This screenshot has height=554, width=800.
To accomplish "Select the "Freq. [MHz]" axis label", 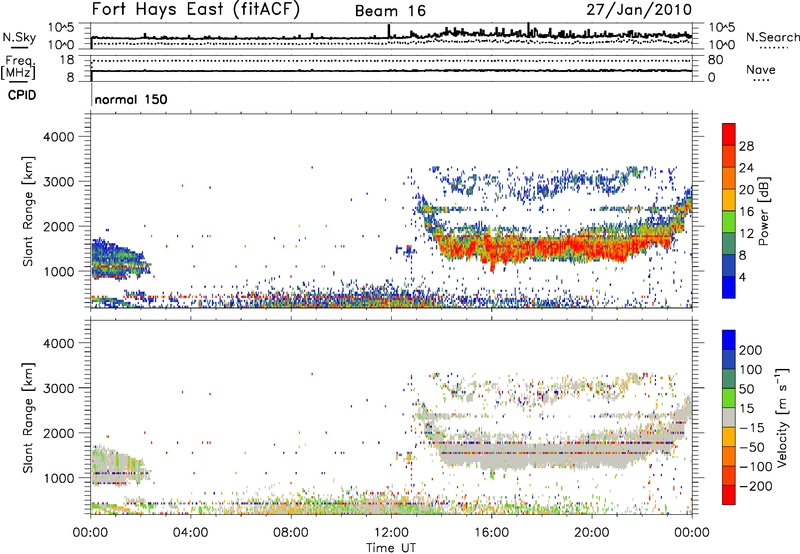I will [x=19, y=68].
